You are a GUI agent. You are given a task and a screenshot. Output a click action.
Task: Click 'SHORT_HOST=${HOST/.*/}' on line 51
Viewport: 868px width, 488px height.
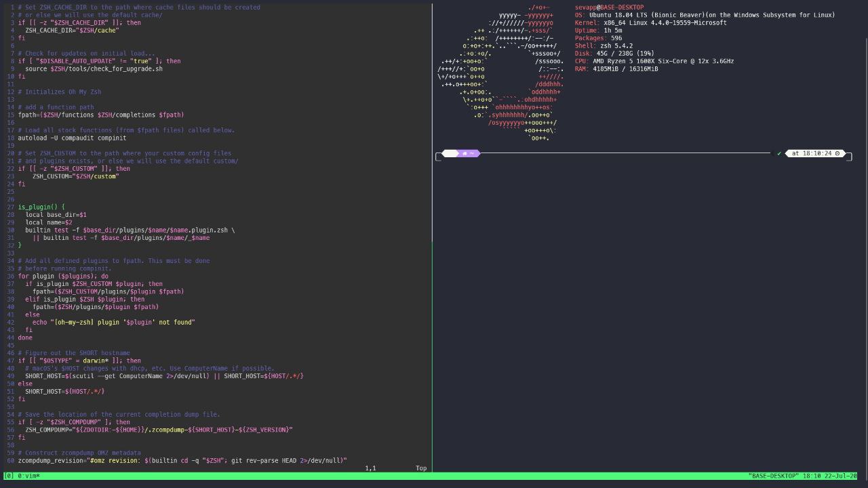click(64, 392)
